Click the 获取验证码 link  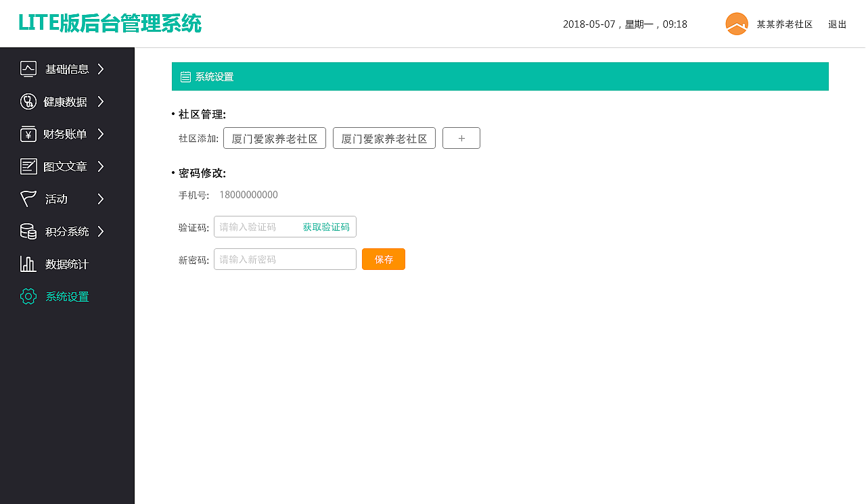click(326, 227)
